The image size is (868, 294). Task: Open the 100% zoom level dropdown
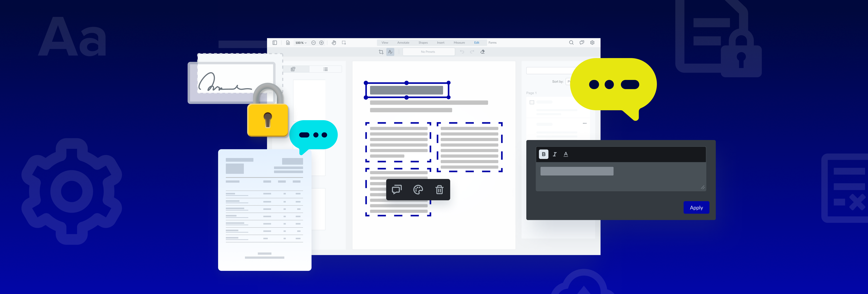[300, 43]
